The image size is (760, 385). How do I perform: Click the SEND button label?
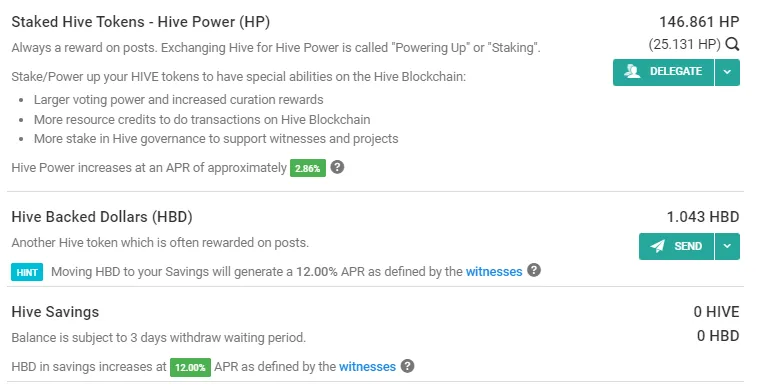point(688,246)
